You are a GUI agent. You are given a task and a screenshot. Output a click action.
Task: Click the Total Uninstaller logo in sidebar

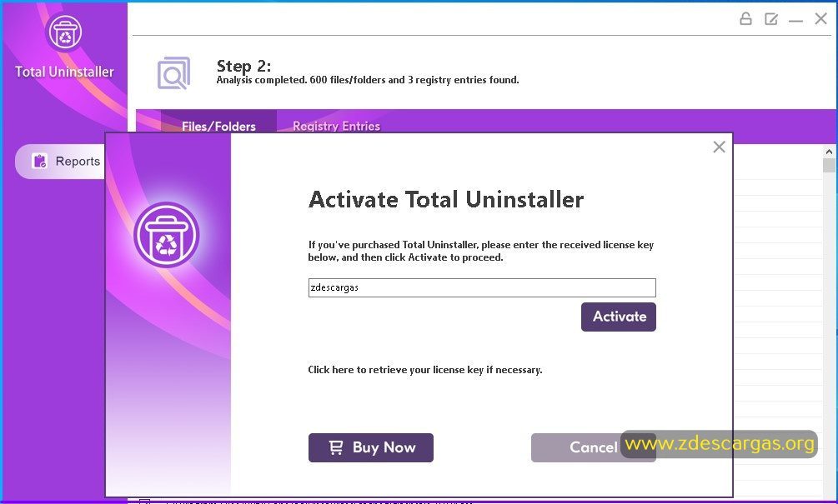click(65, 32)
